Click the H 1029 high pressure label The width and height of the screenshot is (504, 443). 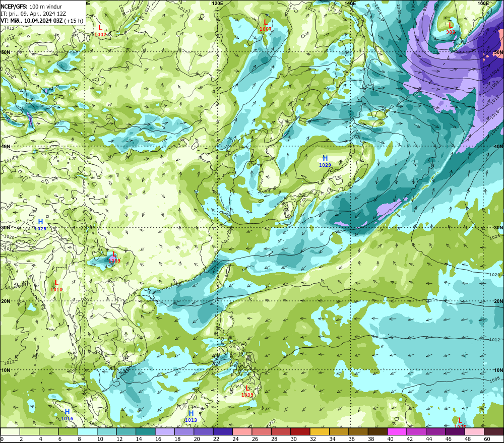click(325, 161)
